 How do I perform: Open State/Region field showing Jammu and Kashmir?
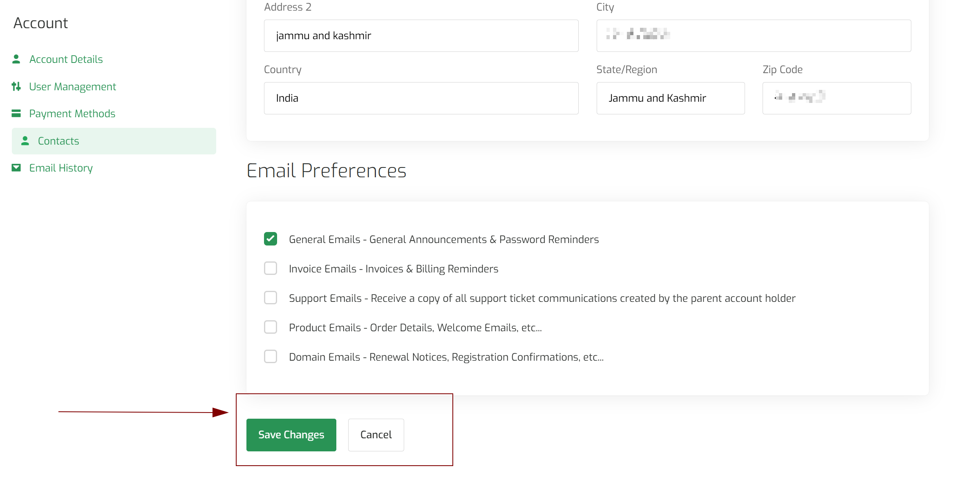[x=671, y=98]
